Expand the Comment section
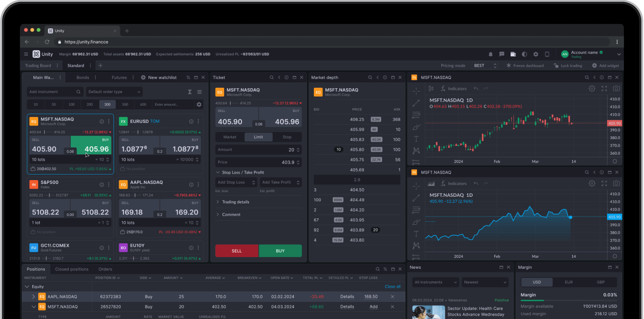The image size is (644, 319). (228, 214)
